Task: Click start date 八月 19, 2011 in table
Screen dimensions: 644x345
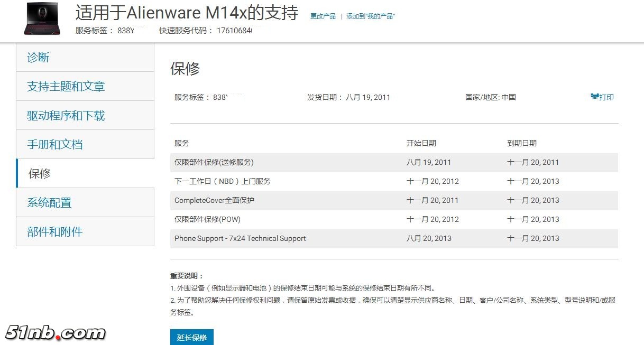Action: (x=429, y=162)
